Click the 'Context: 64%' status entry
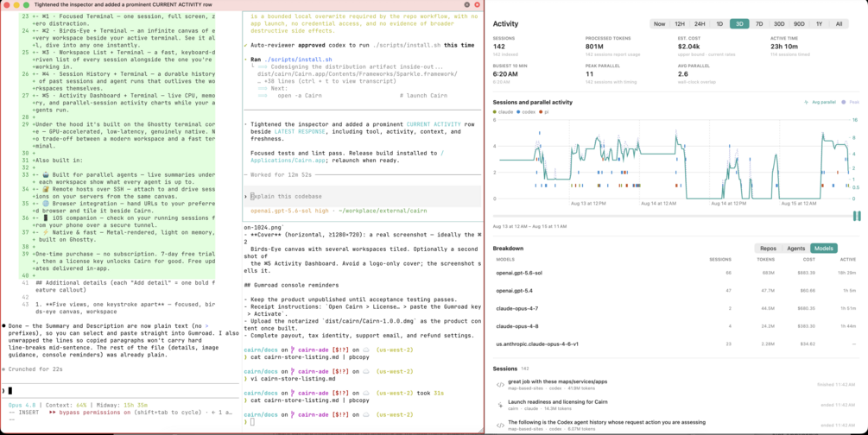This screenshot has width=868, height=435. [x=66, y=405]
